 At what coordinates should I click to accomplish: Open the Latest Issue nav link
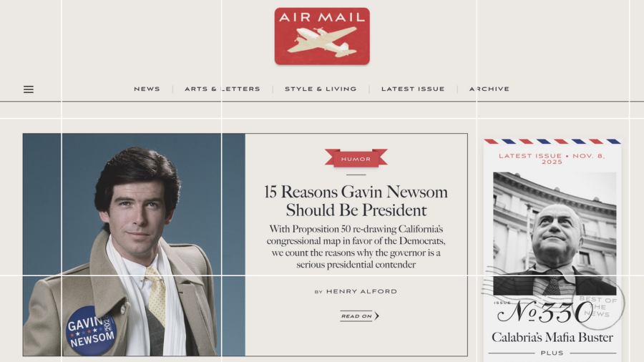[x=413, y=89]
